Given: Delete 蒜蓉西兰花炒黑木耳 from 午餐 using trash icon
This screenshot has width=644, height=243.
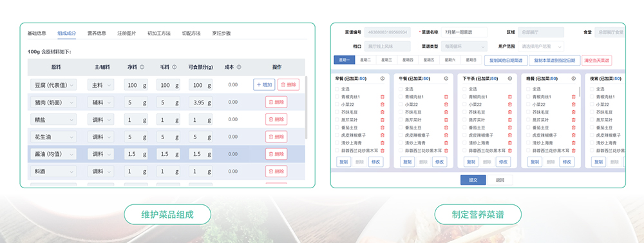Looking at the screenshot, I should point(446,151).
